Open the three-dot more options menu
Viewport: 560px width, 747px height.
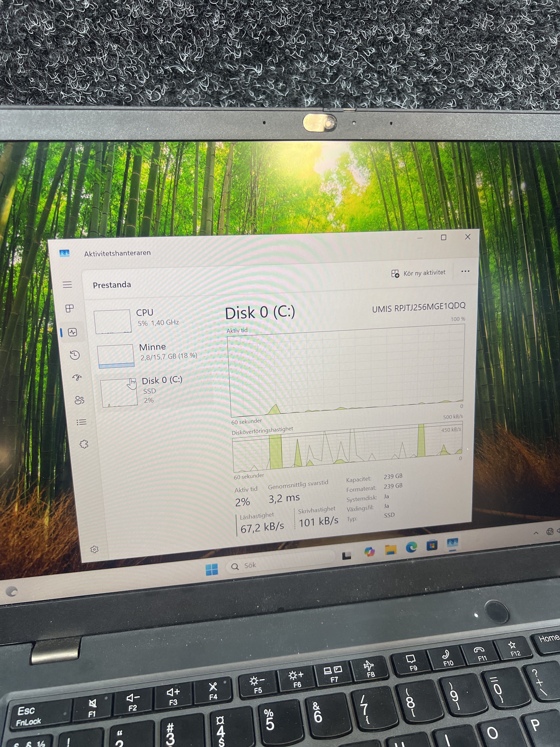[465, 271]
